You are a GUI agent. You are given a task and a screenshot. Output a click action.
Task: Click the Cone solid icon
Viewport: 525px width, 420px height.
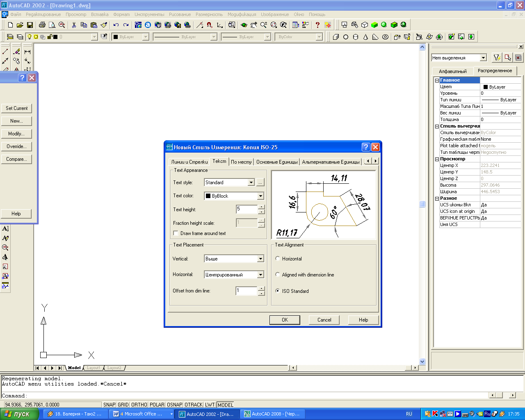[x=365, y=37]
